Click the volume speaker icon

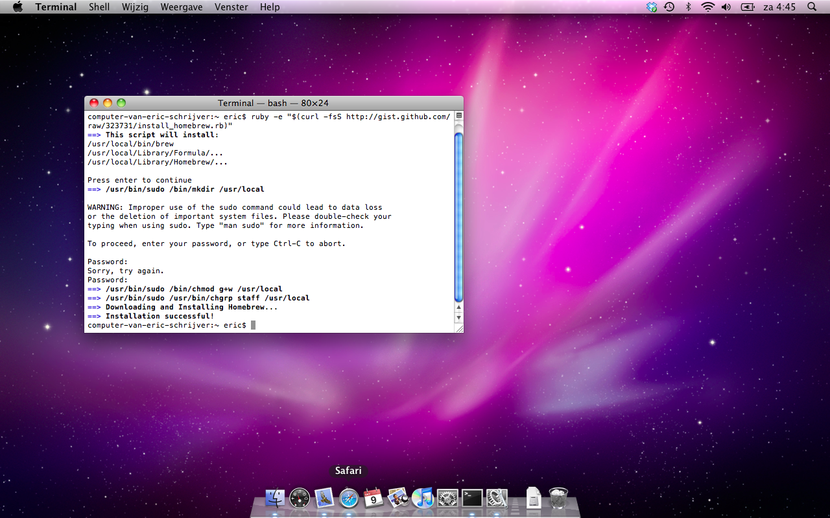point(726,7)
